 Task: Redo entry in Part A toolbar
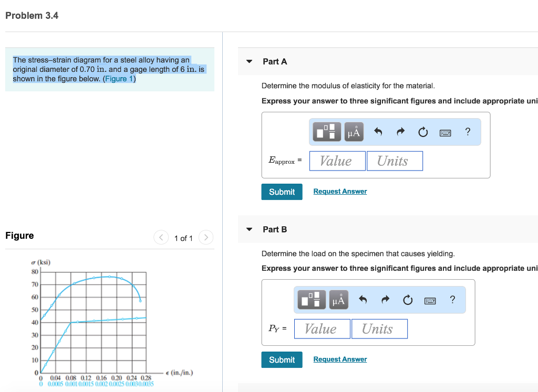[400, 132]
